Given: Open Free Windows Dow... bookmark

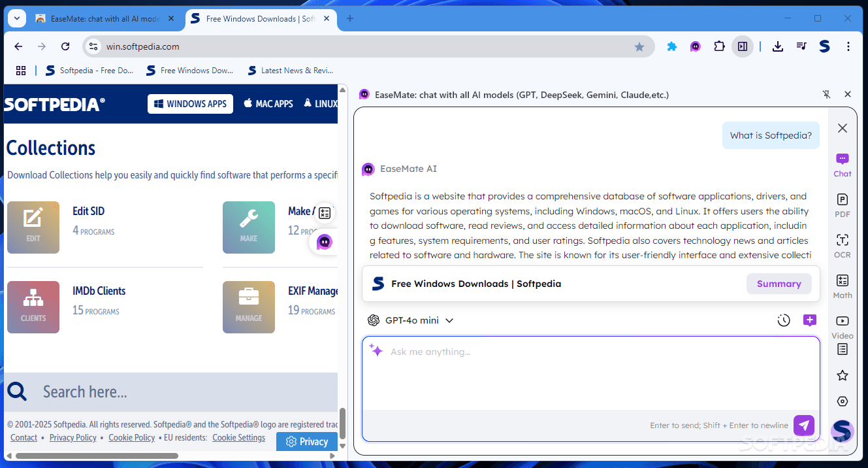Looking at the screenshot, I should click(189, 71).
